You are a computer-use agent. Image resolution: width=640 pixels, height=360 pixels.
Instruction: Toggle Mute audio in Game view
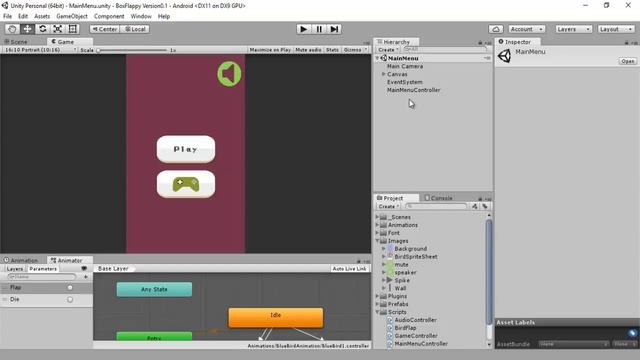coord(308,50)
